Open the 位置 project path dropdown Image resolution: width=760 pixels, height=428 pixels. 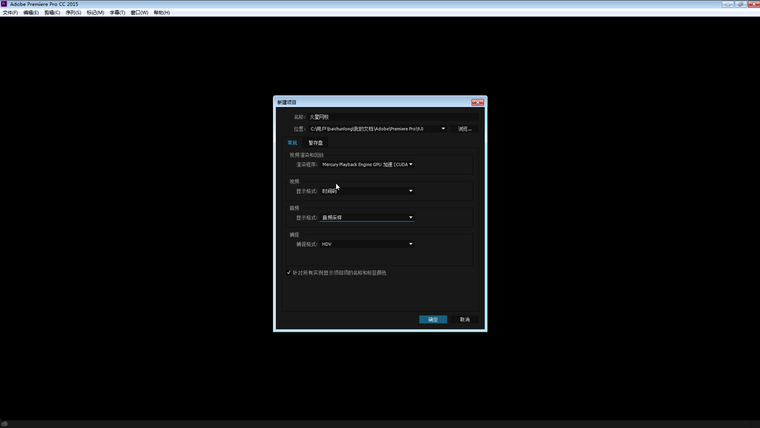point(443,129)
